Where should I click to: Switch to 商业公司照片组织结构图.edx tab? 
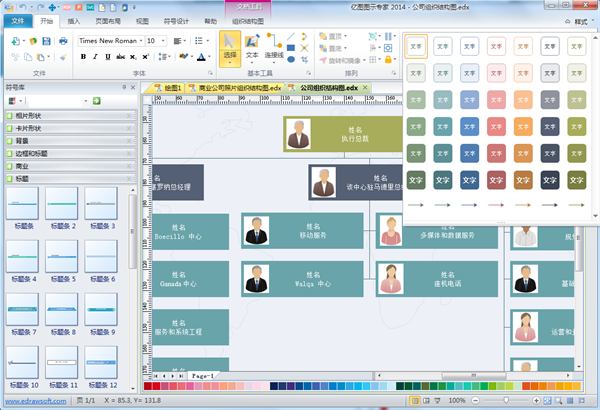pyautogui.click(x=236, y=88)
